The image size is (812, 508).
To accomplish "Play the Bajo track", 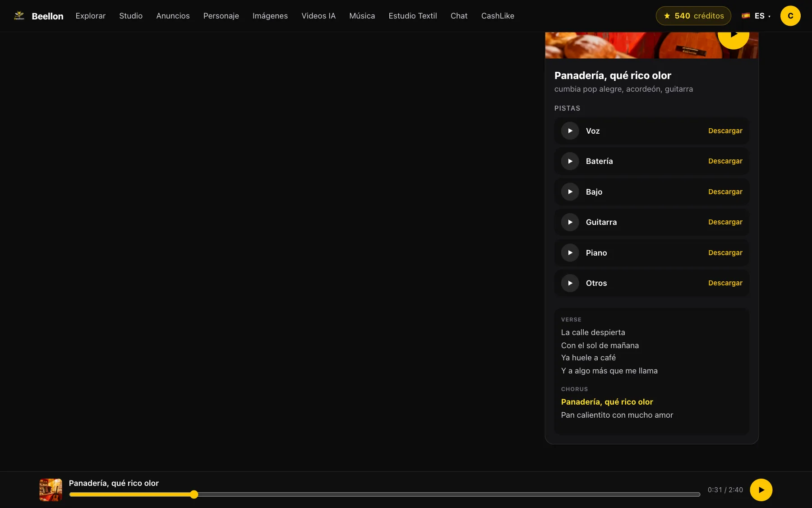I will 570,192.
